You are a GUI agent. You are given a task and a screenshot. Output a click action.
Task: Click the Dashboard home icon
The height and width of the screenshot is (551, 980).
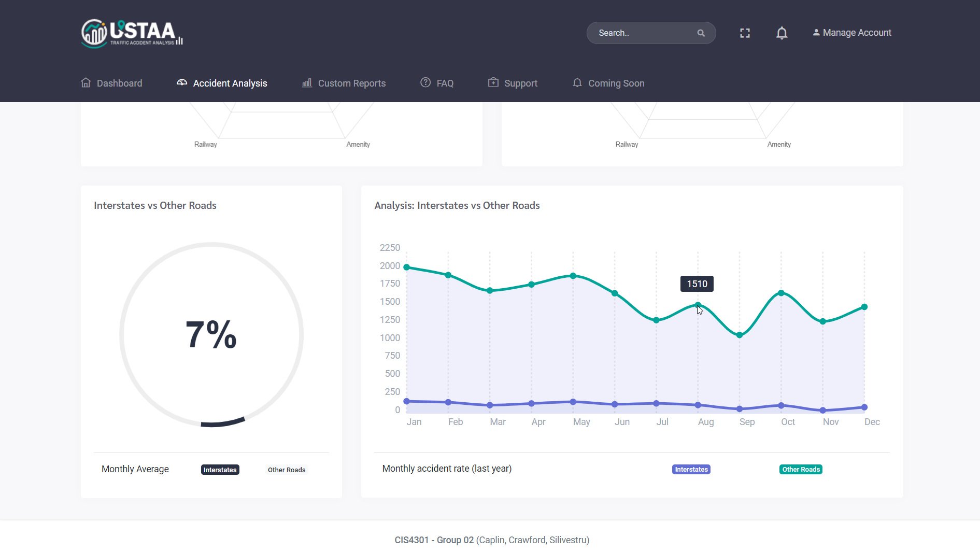pyautogui.click(x=86, y=83)
